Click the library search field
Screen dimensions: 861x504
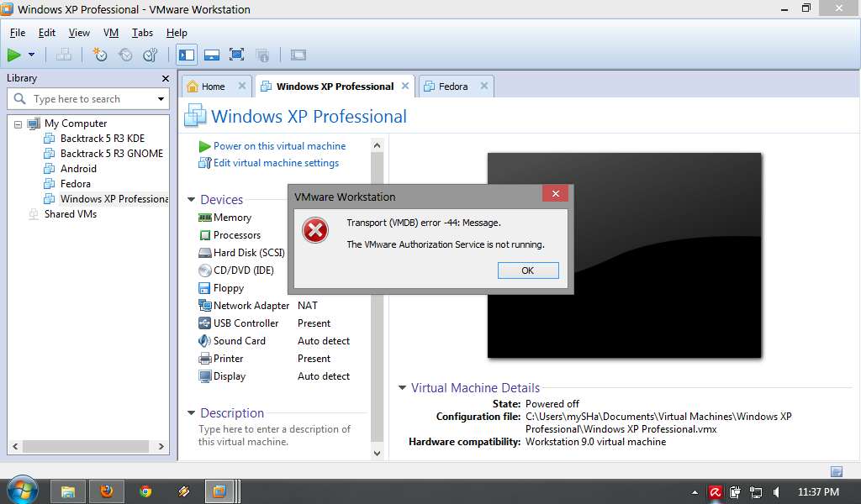point(87,99)
